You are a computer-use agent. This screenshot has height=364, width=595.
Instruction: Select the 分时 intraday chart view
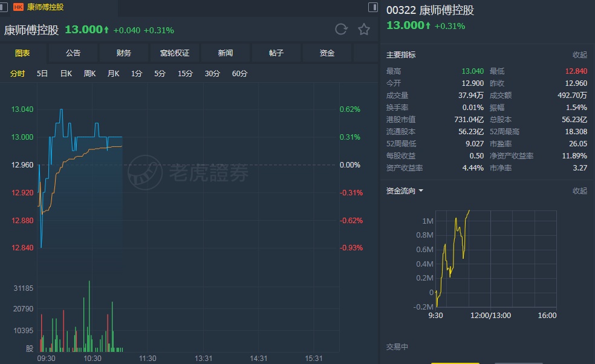click(x=18, y=74)
